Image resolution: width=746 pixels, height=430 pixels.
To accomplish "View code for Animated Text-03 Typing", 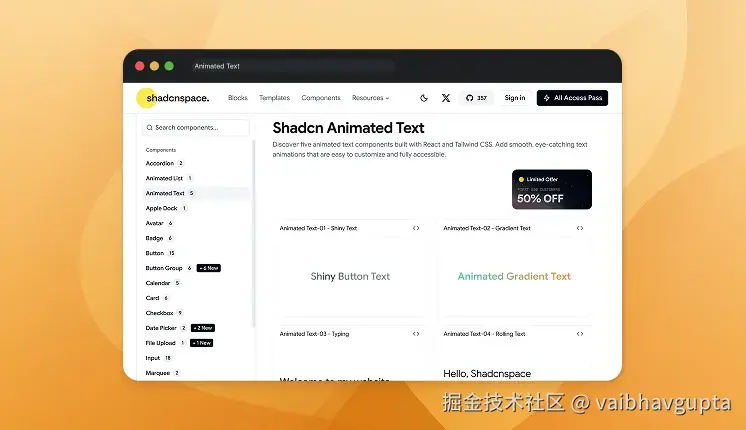I will tap(416, 334).
